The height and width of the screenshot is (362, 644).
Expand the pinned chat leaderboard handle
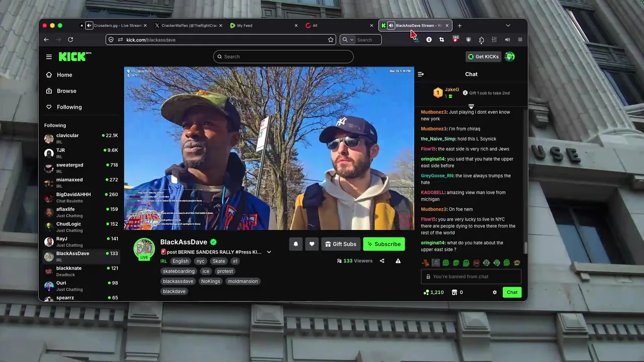pyautogui.click(x=471, y=107)
